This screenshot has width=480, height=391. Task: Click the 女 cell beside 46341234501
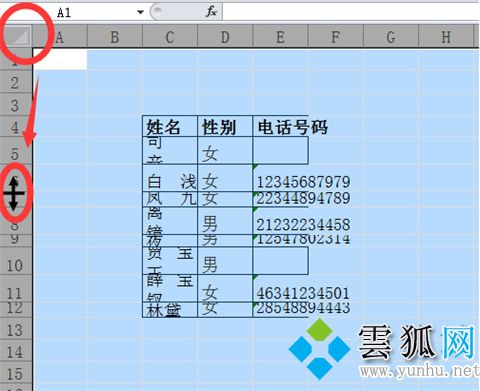click(225, 289)
